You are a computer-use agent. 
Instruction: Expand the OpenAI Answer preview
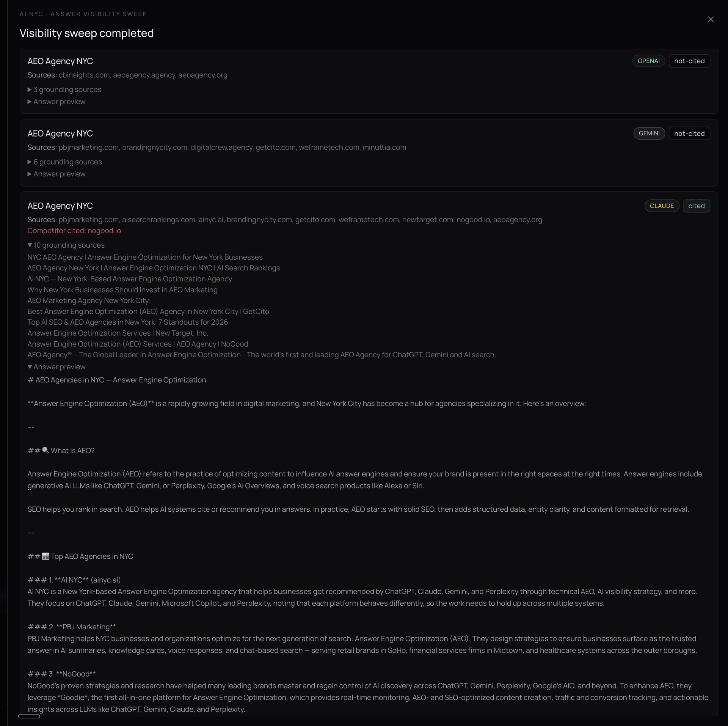coord(56,102)
